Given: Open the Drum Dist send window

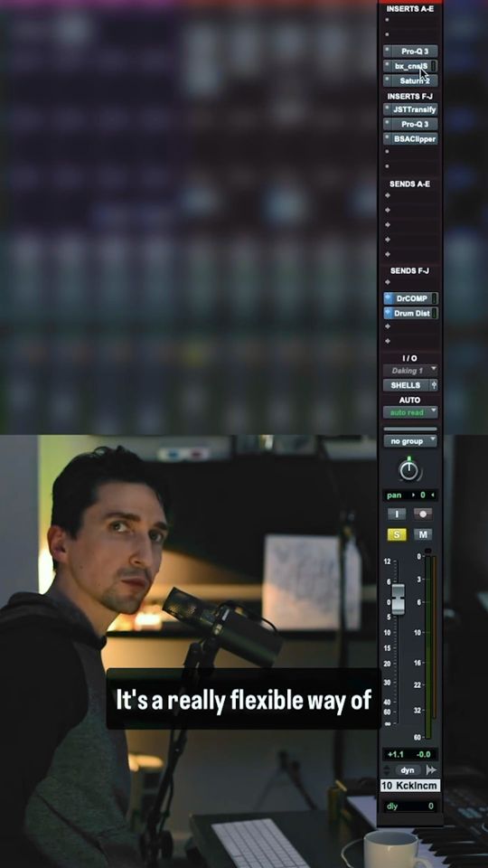Looking at the screenshot, I should 411,314.
